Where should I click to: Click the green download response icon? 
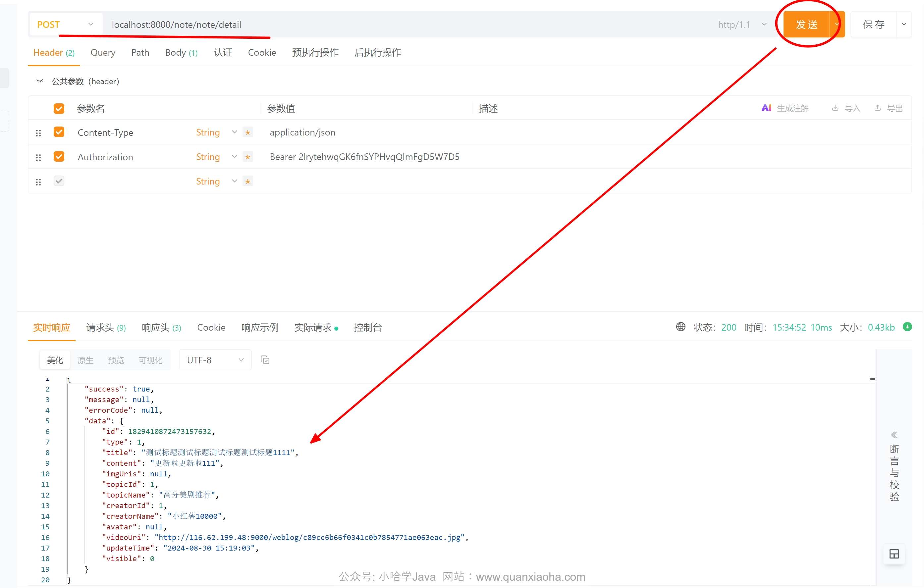pos(907,327)
